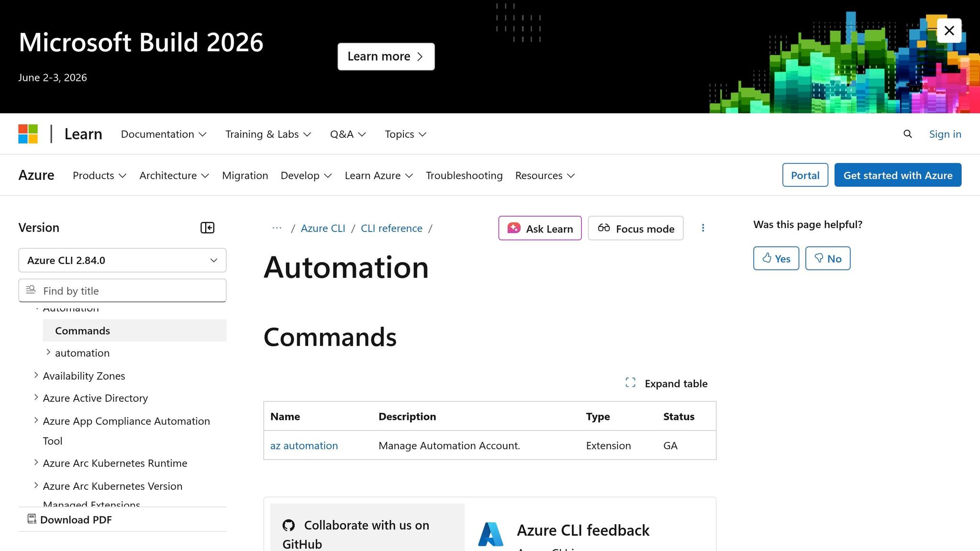The width and height of the screenshot is (980, 551).
Task: Click the Microsoft logo
Action: click(28, 134)
